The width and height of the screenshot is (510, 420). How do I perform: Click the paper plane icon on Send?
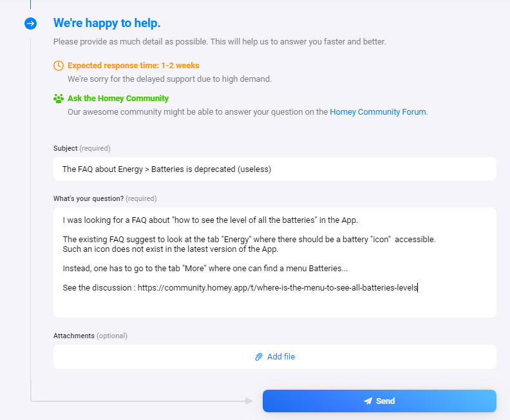coord(368,401)
